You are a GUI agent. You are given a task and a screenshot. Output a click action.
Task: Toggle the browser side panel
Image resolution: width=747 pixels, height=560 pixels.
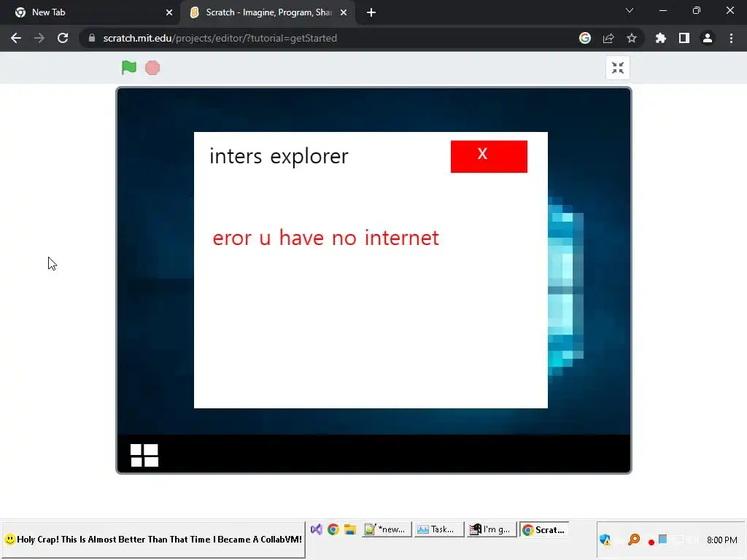click(x=684, y=38)
